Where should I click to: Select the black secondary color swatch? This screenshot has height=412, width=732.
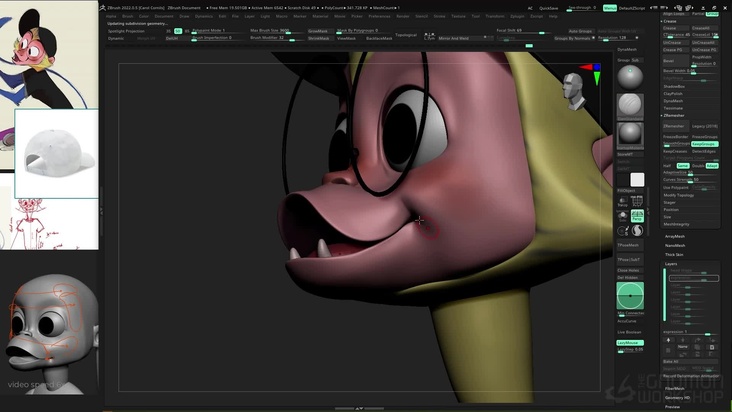pyautogui.click(x=623, y=180)
